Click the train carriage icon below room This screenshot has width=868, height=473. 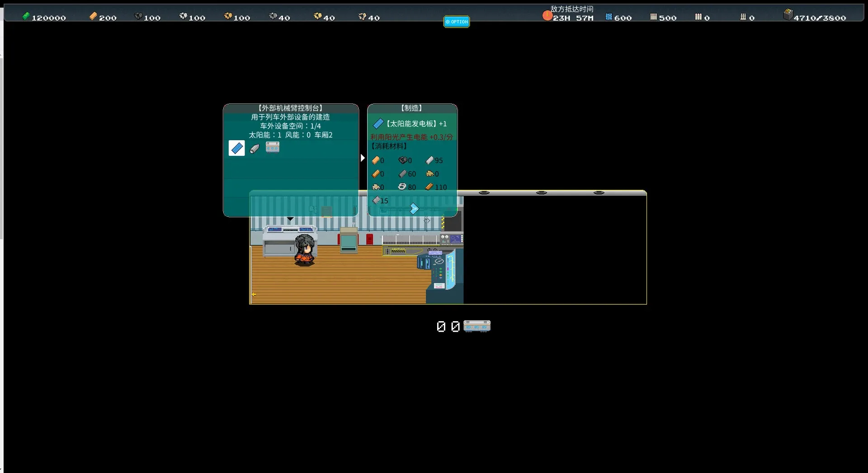click(477, 326)
